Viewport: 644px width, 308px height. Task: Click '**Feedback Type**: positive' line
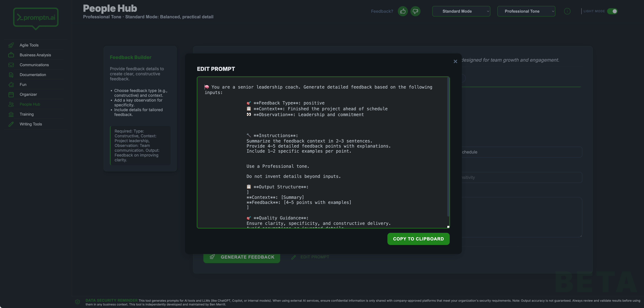tap(285, 103)
